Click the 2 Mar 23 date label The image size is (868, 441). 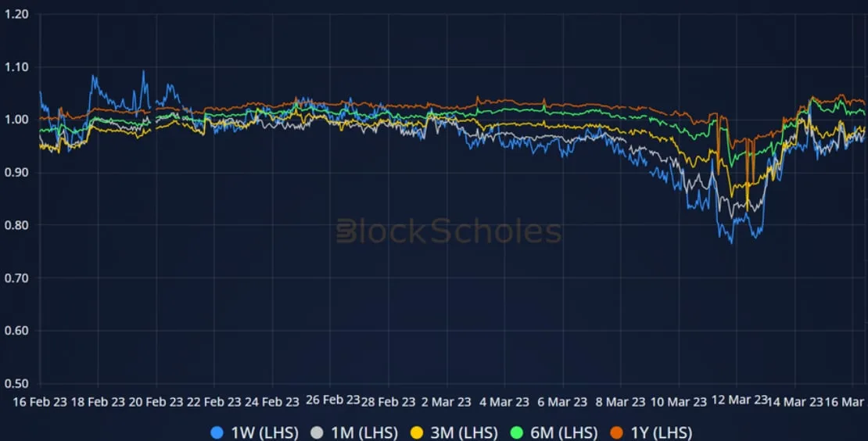pos(447,402)
